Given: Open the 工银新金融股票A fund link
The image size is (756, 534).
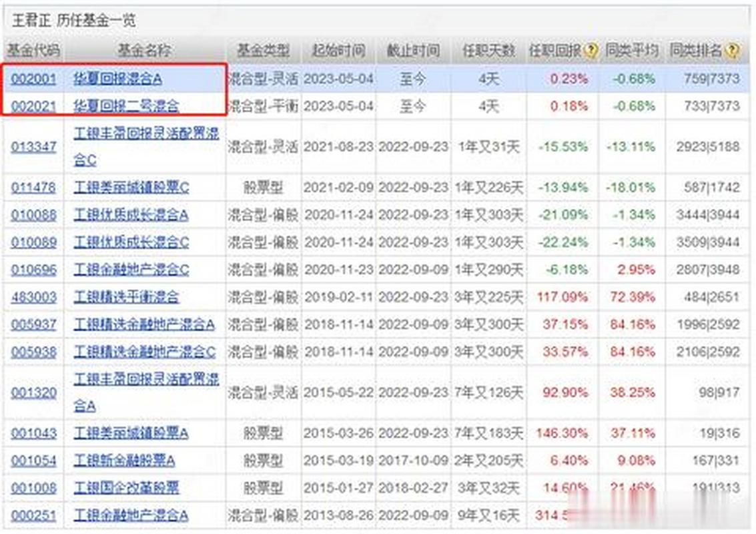Looking at the screenshot, I should point(124,461).
